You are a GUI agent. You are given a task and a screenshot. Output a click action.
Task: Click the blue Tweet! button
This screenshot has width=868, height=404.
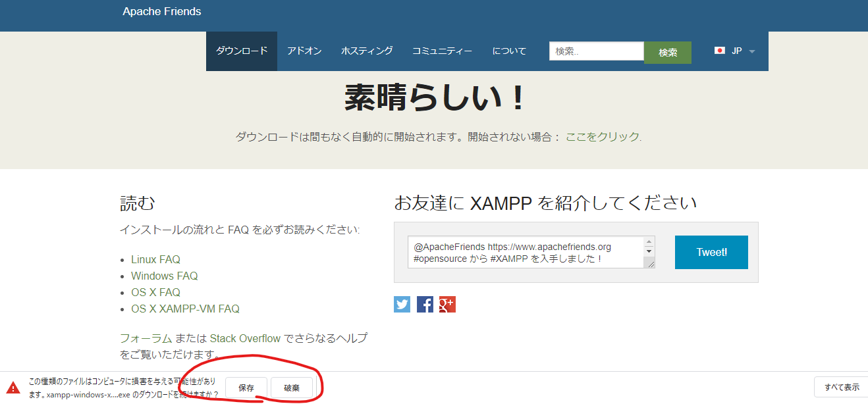[x=711, y=252]
